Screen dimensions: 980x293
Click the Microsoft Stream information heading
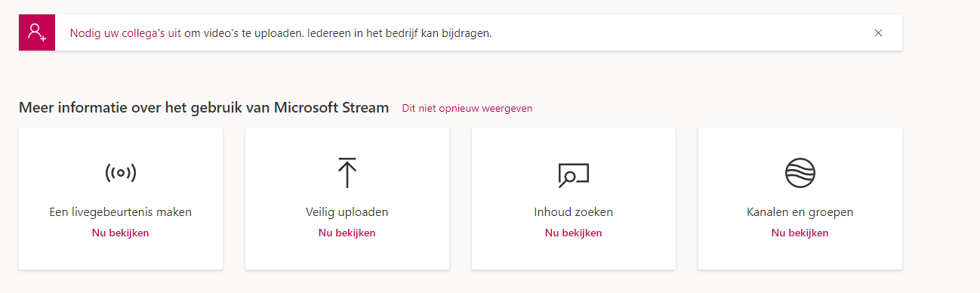click(204, 107)
